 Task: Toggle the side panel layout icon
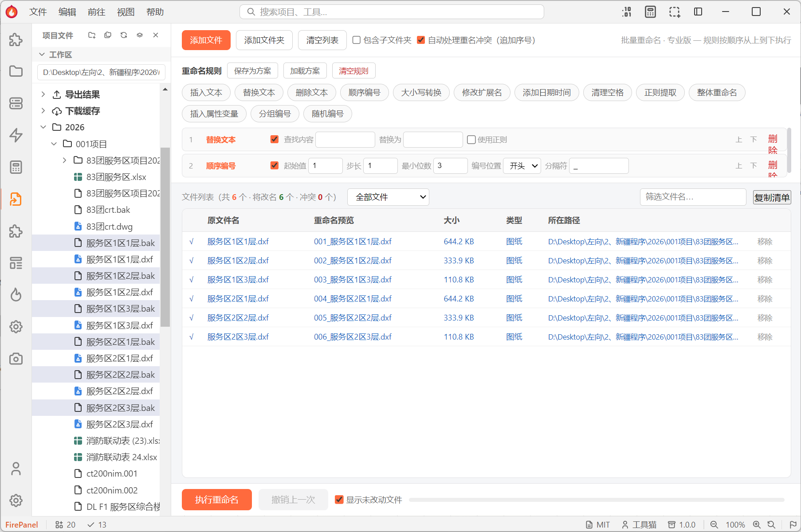[x=698, y=12]
